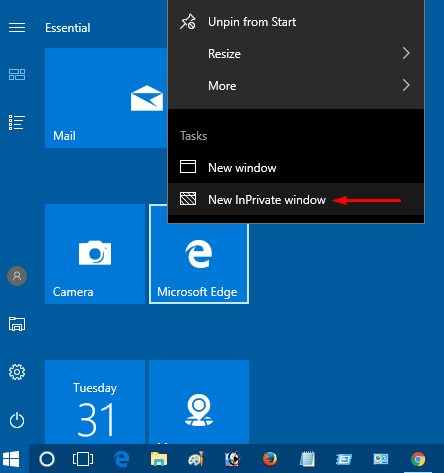Open Task View on the taskbar
This screenshot has height=473, width=444.
click(x=83, y=459)
